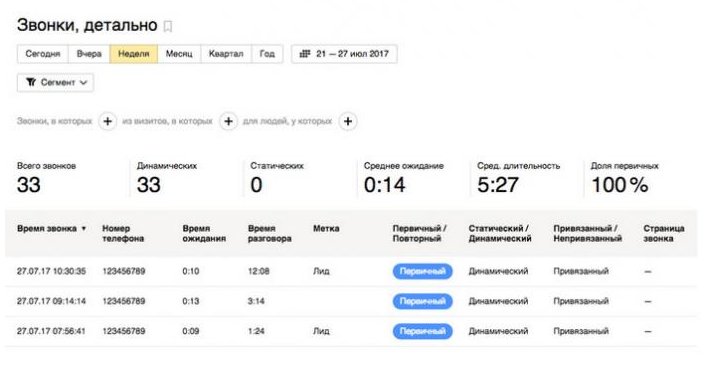Image resolution: width=707 pixels, height=365 pixels.
Task: Click Динамический in the 09:14:14 row
Action: pyautogui.click(x=498, y=301)
